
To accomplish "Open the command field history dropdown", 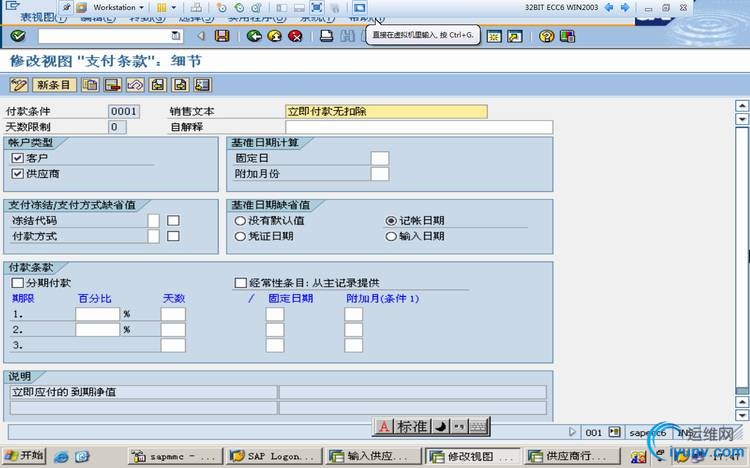I will pyautogui.click(x=176, y=36).
